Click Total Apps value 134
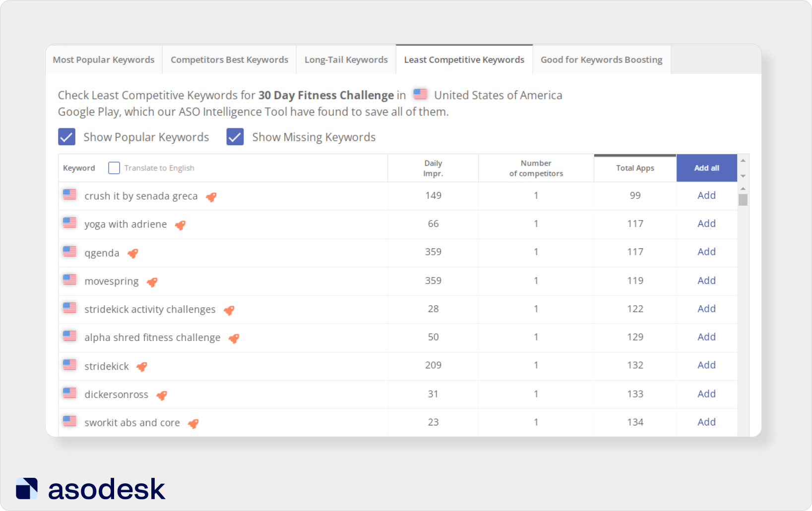 coord(635,422)
